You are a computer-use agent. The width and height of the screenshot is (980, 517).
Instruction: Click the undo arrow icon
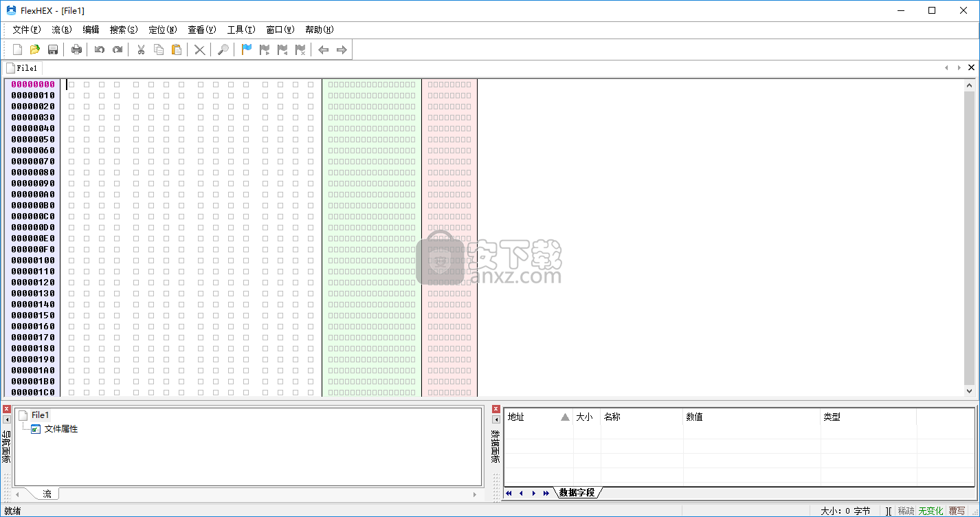[x=100, y=49]
